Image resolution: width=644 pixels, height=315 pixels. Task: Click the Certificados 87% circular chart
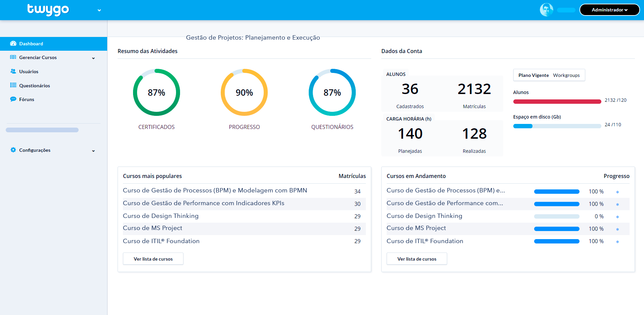pyautogui.click(x=157, y=92)
